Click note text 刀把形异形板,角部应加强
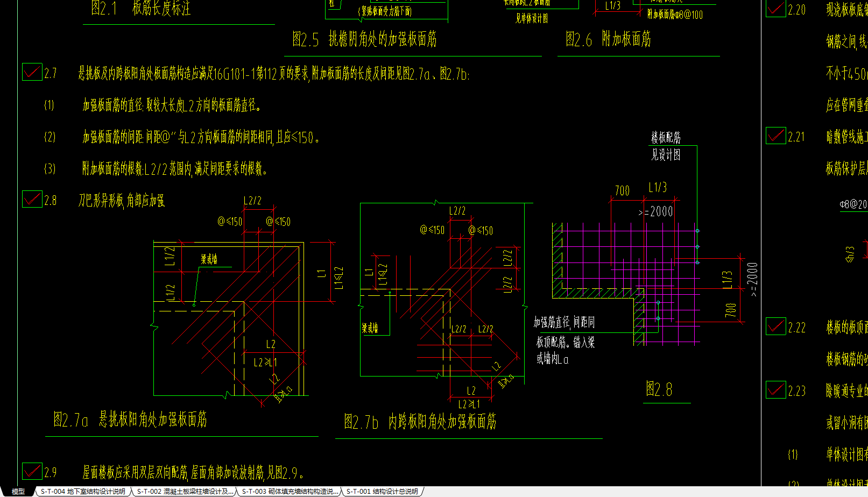 point(122,201)
